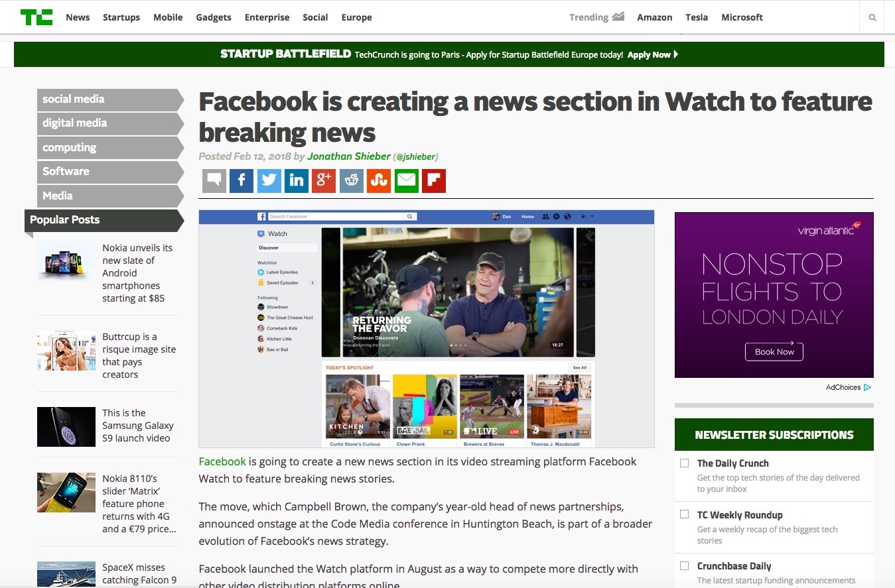Open the SpaceX Falcon 9 post thumbnail
The image size is (895, 588).
point(66,574)
